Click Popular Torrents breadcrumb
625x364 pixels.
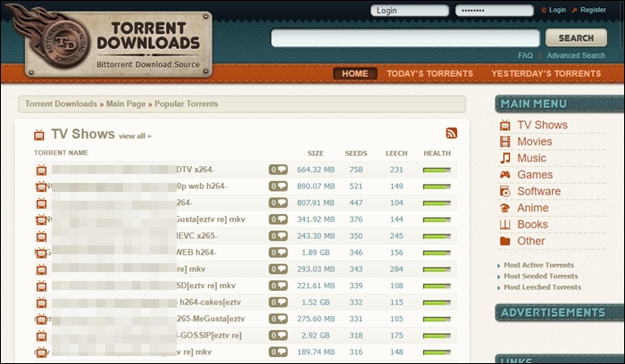pyautogui.click(x=186, y=104)
